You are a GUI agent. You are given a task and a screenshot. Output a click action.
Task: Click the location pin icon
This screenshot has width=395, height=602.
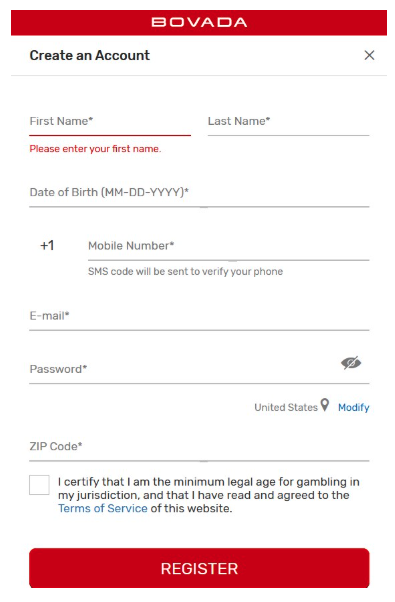pyautogui.click(x=325, y=405)
